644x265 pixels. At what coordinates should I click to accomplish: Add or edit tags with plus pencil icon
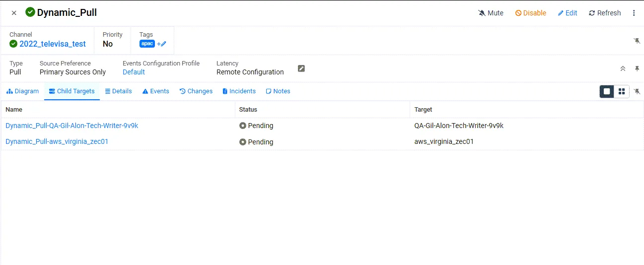[162, 44]
